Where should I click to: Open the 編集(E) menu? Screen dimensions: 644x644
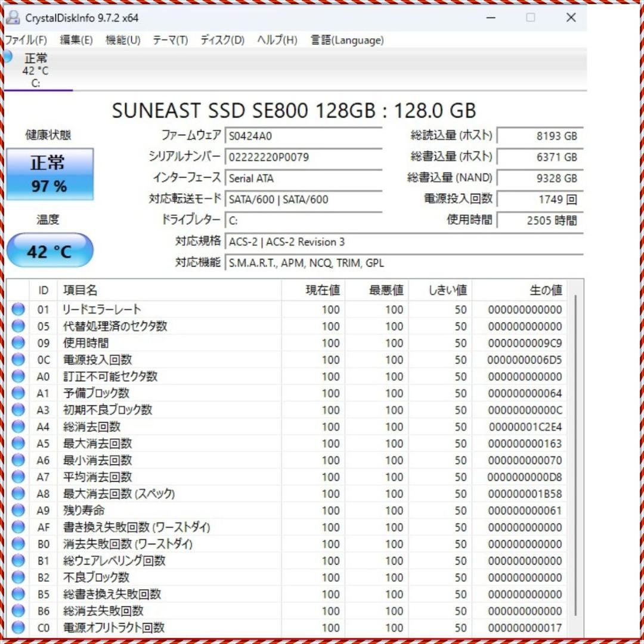pos(76,40)
